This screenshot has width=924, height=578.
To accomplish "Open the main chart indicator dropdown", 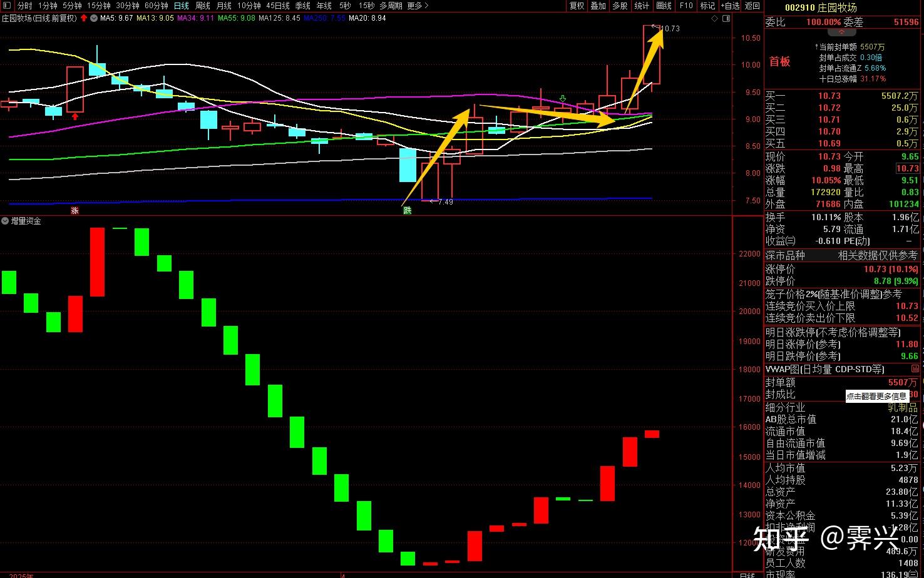I will pyautogui.click(x=94, y=18).
